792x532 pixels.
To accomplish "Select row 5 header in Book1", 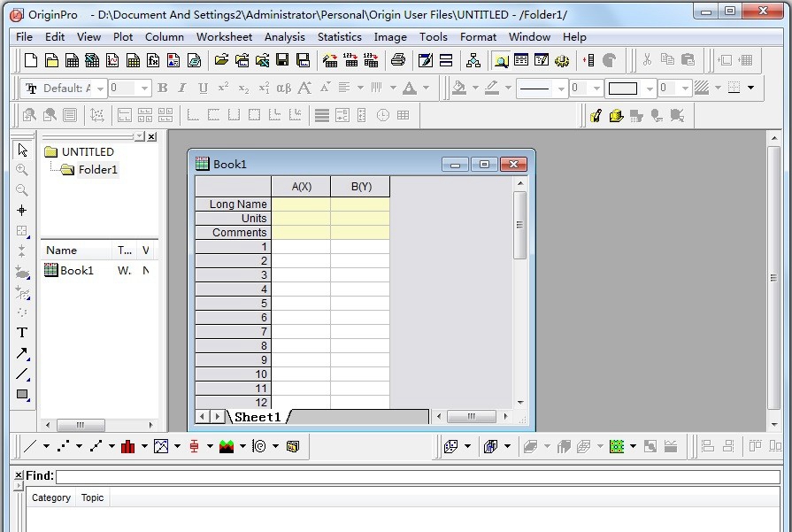I will click(234, 303).
